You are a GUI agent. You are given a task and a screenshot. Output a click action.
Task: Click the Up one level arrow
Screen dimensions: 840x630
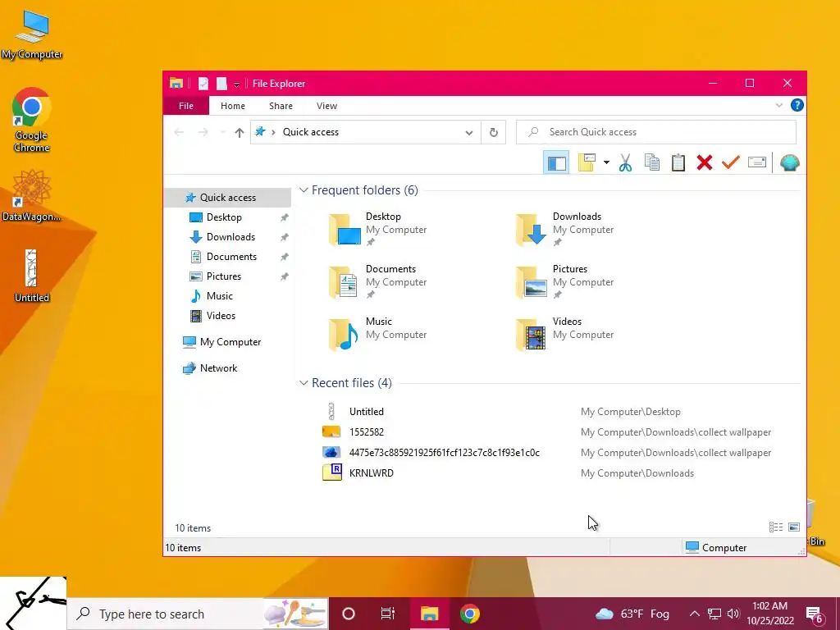(x=239, y=132)
